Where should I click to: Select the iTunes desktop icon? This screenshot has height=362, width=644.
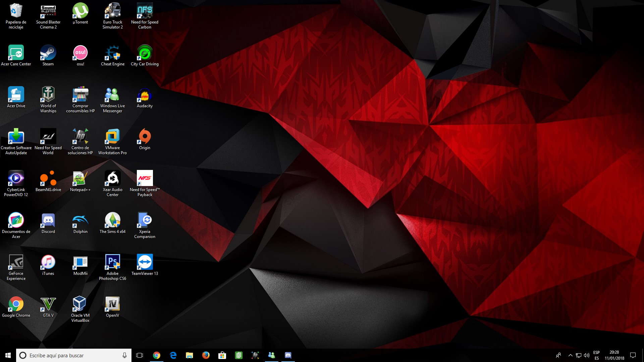(x=48, y=265)
